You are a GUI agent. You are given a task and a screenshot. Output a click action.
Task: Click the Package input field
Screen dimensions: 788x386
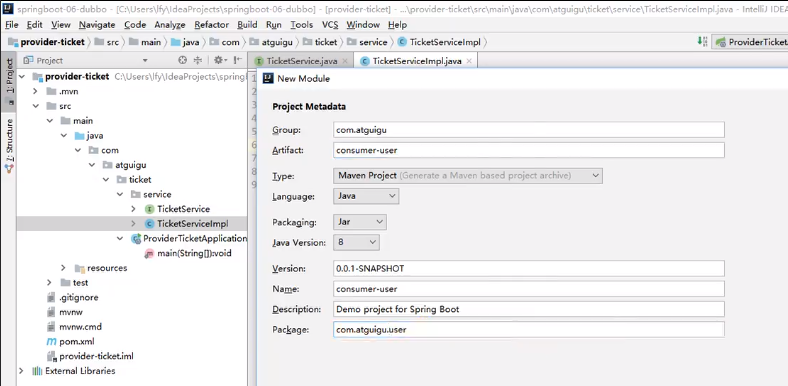529,330
